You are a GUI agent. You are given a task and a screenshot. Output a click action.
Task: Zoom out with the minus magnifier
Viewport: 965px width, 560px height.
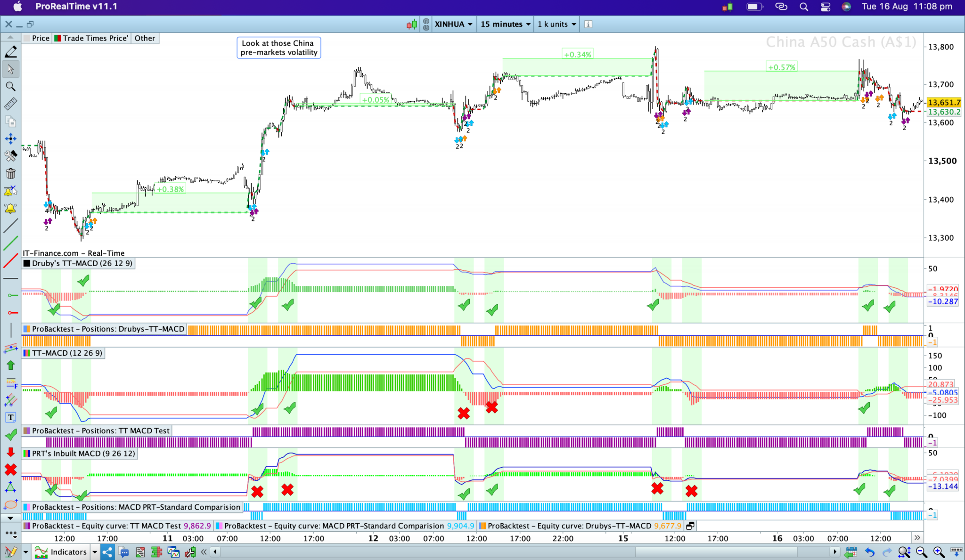click(922, 552)
